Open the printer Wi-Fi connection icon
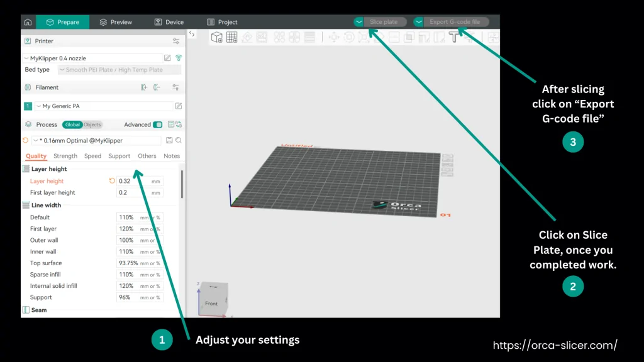Image resolution: width=644 pixels, height=362 pixels. coord(179,58)
